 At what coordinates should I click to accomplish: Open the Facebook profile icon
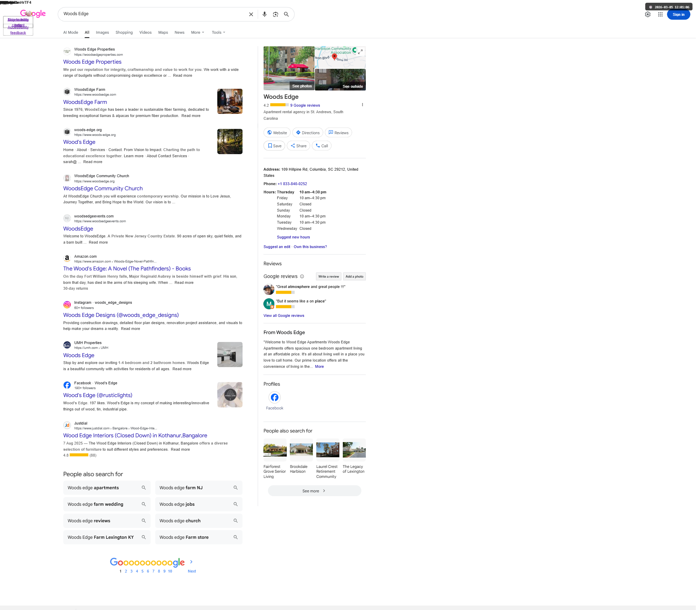(274, 397)
